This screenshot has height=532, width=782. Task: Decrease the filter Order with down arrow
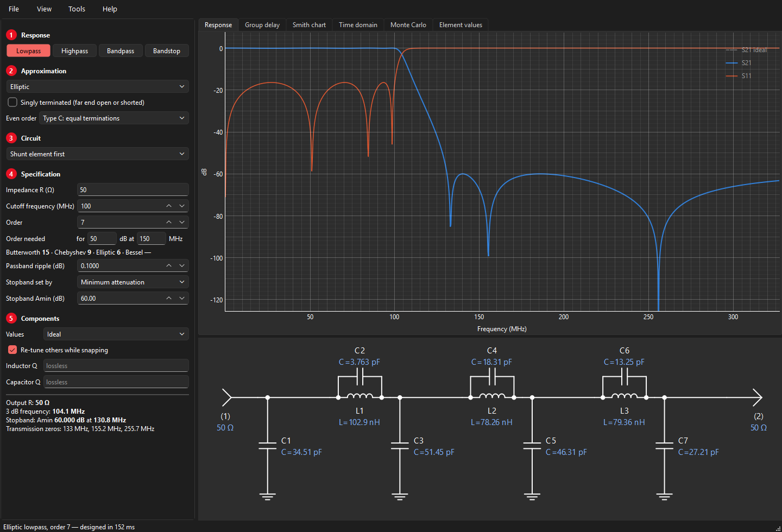pos(182,222)
